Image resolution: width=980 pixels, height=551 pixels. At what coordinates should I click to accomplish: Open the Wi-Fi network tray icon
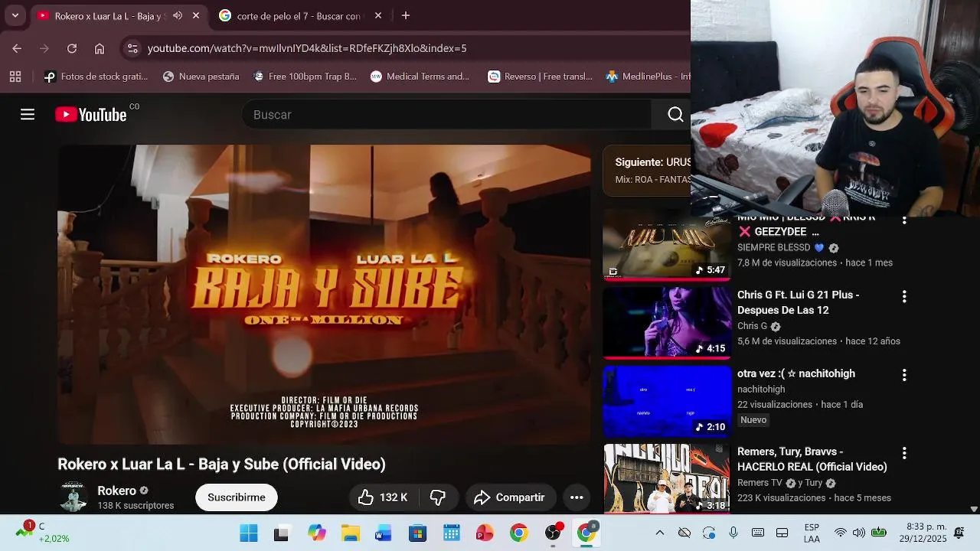[x=841, y=533]
